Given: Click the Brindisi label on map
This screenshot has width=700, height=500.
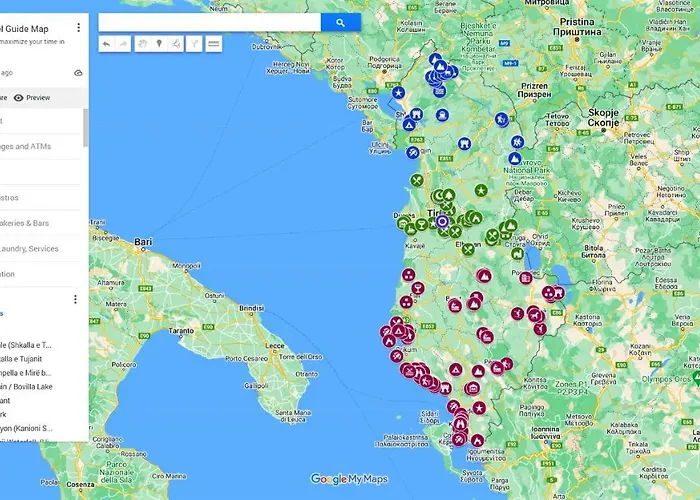Looking at the screenshot, I should click(252, 308).
